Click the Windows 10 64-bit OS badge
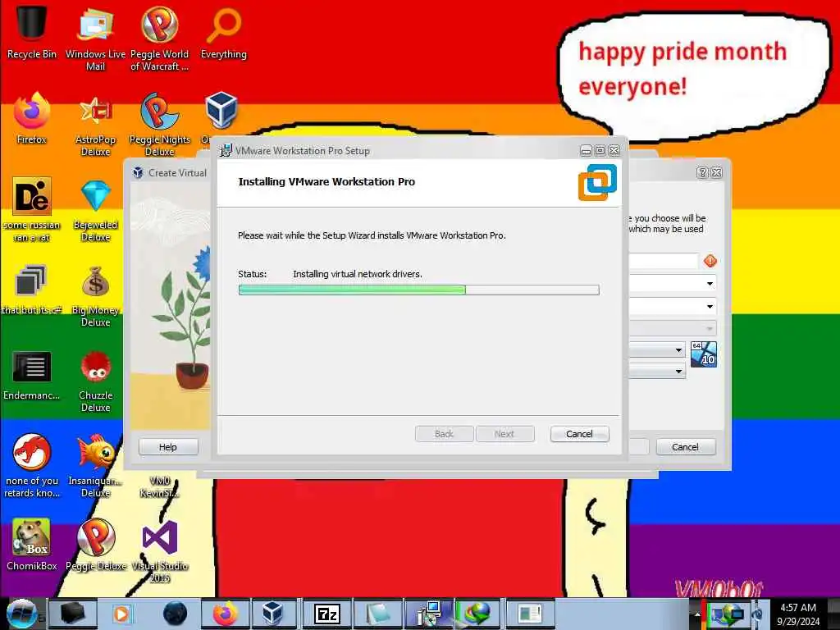840x630 pixels. point(703,354)
